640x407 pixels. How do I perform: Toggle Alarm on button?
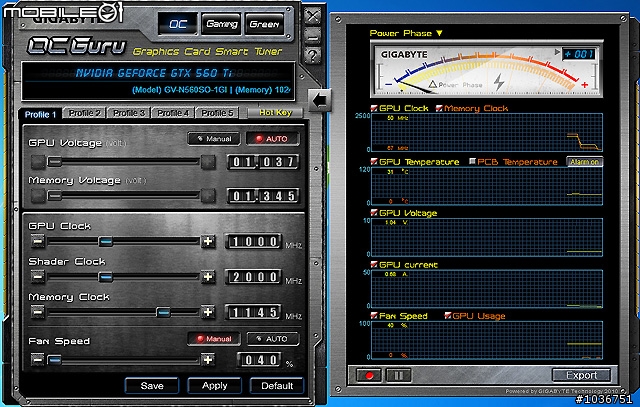[x=584, y=162]
